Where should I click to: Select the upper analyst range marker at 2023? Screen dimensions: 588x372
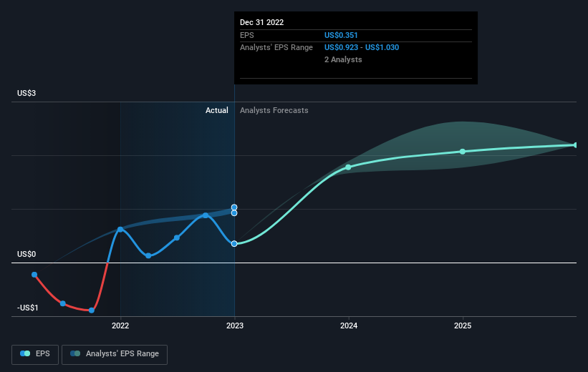234,207
